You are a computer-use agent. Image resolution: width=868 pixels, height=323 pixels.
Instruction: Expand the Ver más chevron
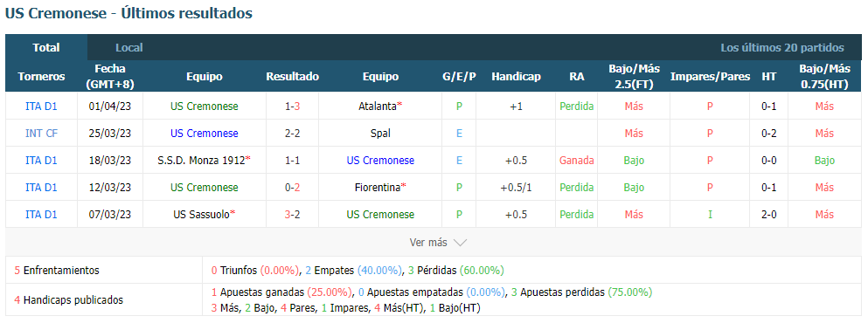pos(460,243)
